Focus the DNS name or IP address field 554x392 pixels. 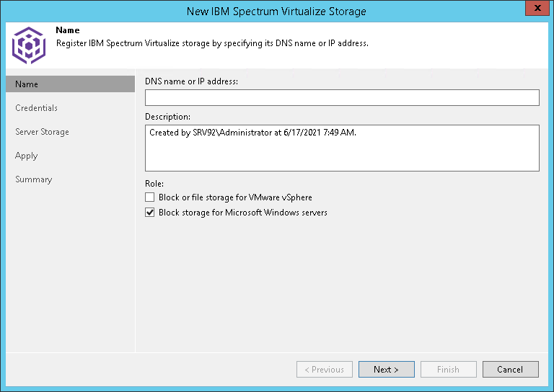point(342,97)
